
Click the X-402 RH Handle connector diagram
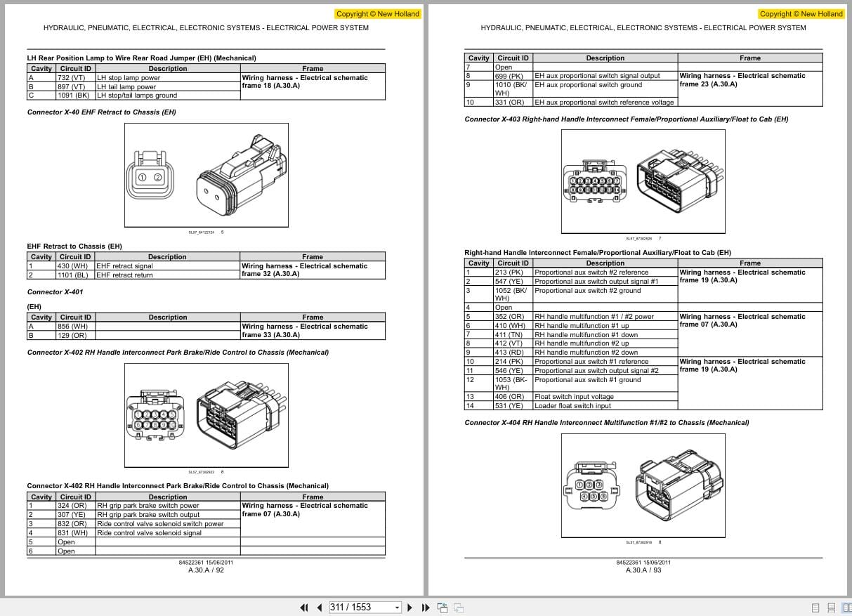point(207,414)
